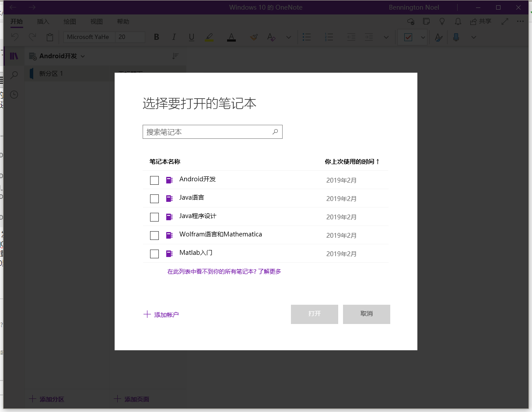Open the tags dropdown arrow beside the to-do tag
Viewport: 532px width, 412px height.
423,37
